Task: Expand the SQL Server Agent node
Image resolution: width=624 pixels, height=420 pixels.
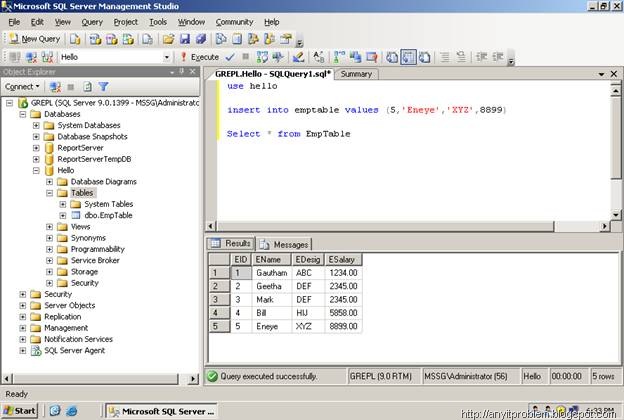Action: pos(23,350)
